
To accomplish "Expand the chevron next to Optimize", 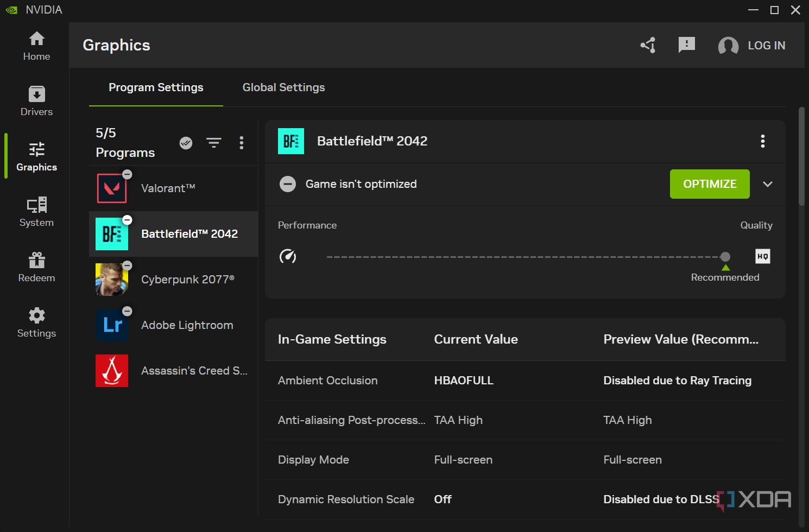I will [x=767, y=184].
